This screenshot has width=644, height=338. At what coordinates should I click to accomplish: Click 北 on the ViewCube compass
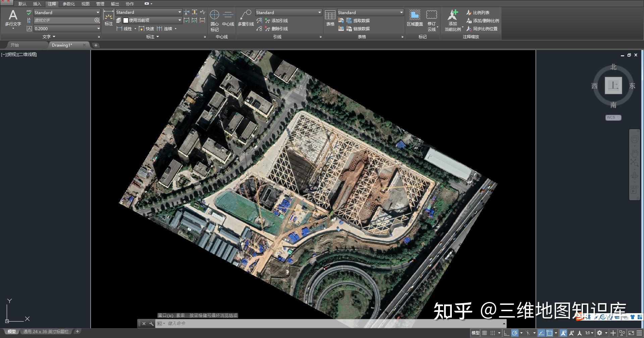613,67
